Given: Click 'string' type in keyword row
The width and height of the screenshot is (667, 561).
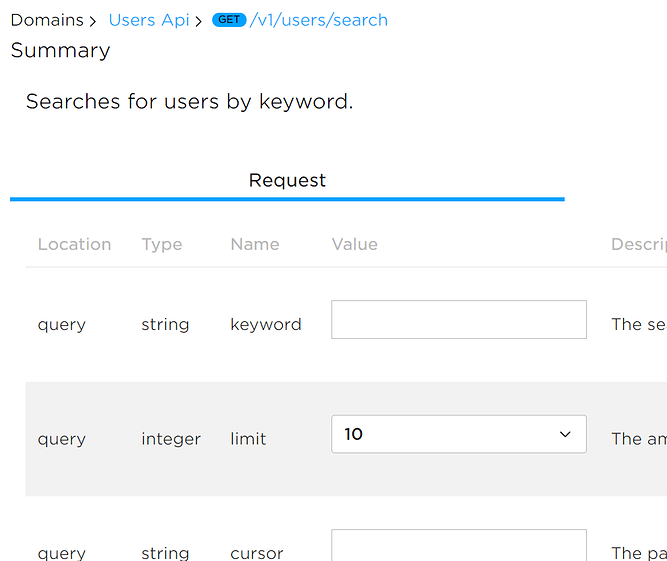Looking at the screenshot, I should [165, 325].
